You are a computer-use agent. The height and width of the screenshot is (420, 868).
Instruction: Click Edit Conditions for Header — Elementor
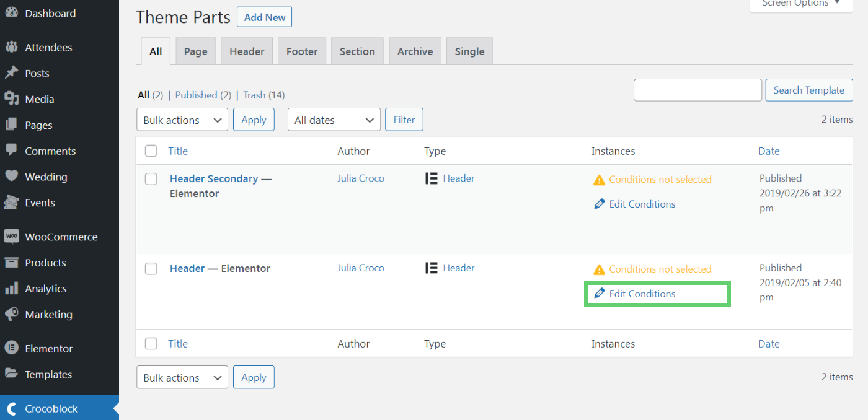pyautogui.click(x=642, y=294)
